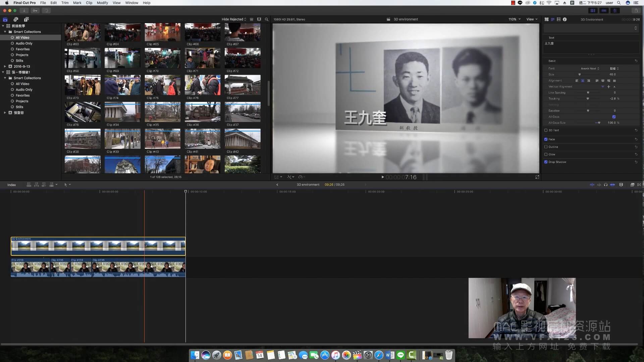This screenshot has width=644, height=362.
Task: Open the enhancement wand dropdown
Action: pyautogui.click(x=290, y=177)
